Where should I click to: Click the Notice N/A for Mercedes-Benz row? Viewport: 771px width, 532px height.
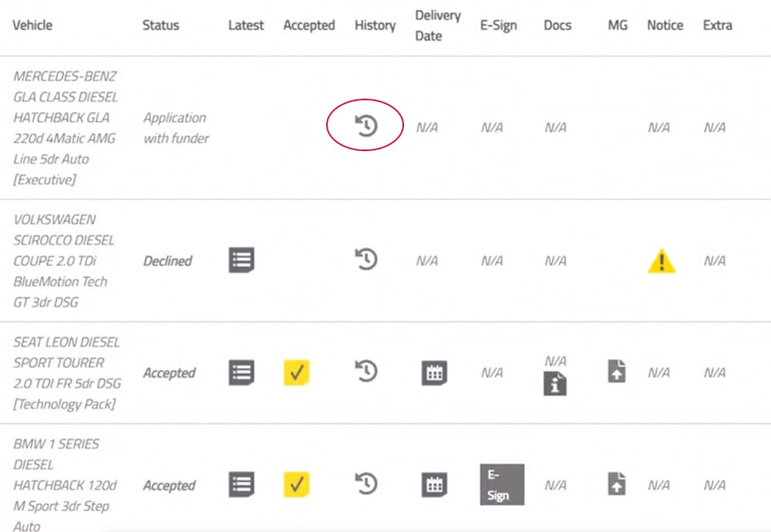click(x=659, y=128)
